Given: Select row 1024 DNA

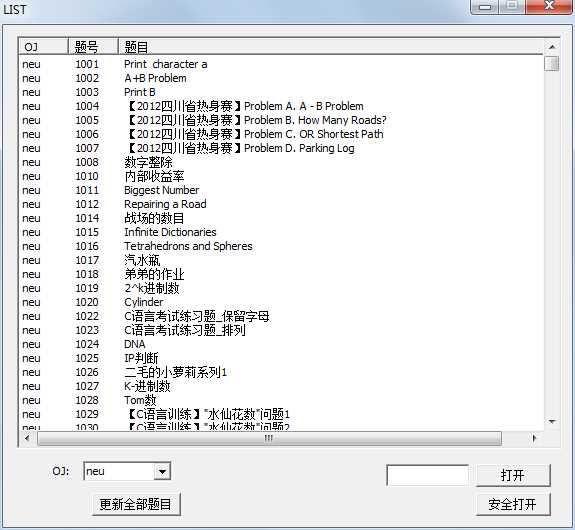Looking at the screenshot, I should coord(281,344).
